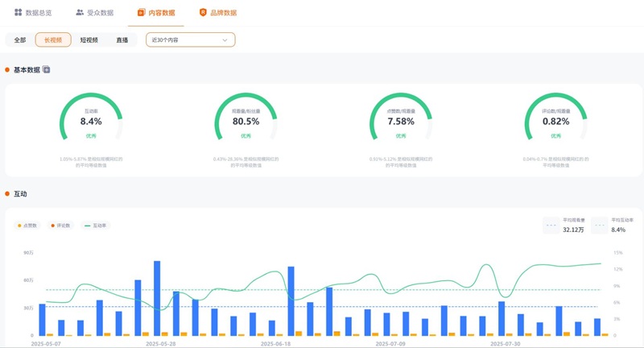Screen dimensions: 644x348
Task: Select the 直播 filter option
Action: coord(122,39)
